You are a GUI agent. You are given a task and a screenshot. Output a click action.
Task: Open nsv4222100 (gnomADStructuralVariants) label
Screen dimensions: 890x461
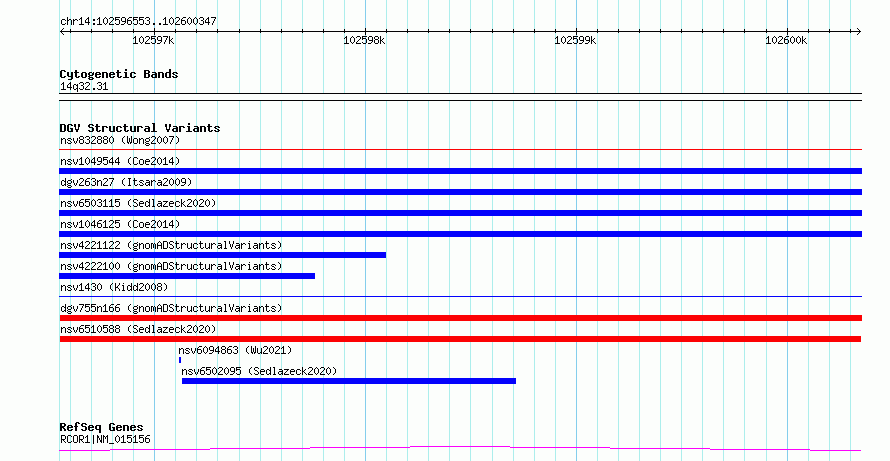click(x=171, y=266)
